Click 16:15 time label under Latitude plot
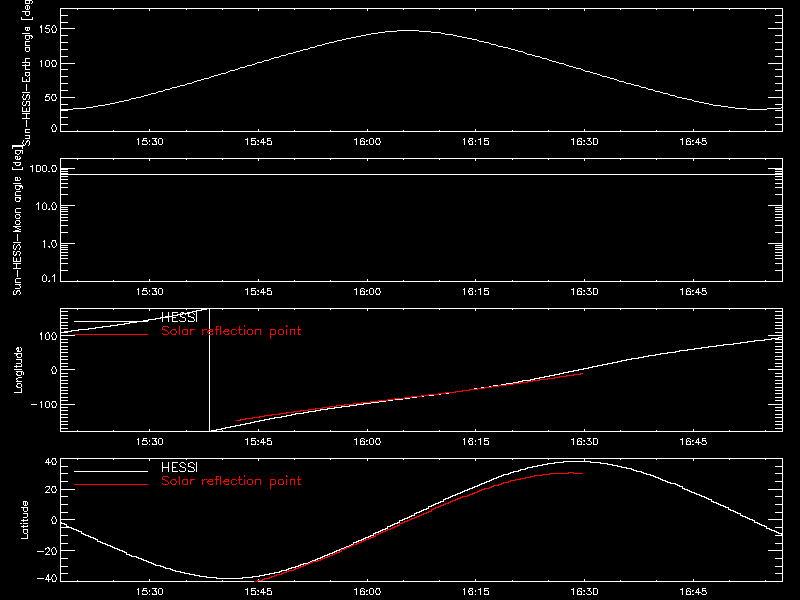Viewport: 800px width, 600px height. (x=476, y=592)
